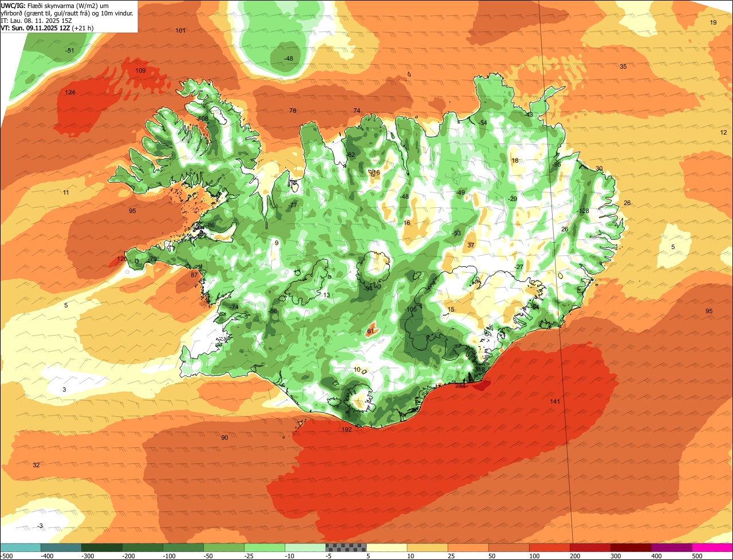The image size is (733, 560).
Task: Click the map value '32'
Action: pyautogui.click(x=36, y=465)
